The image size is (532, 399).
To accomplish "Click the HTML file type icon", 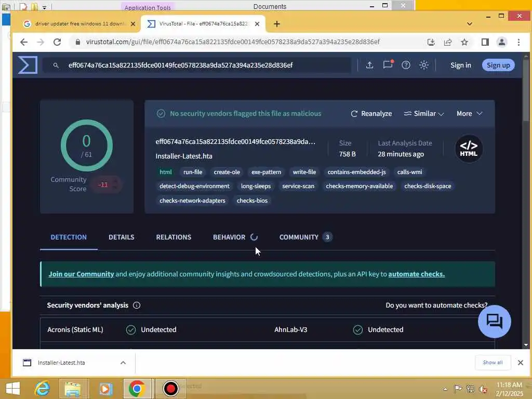I will [x=469, y=149].
